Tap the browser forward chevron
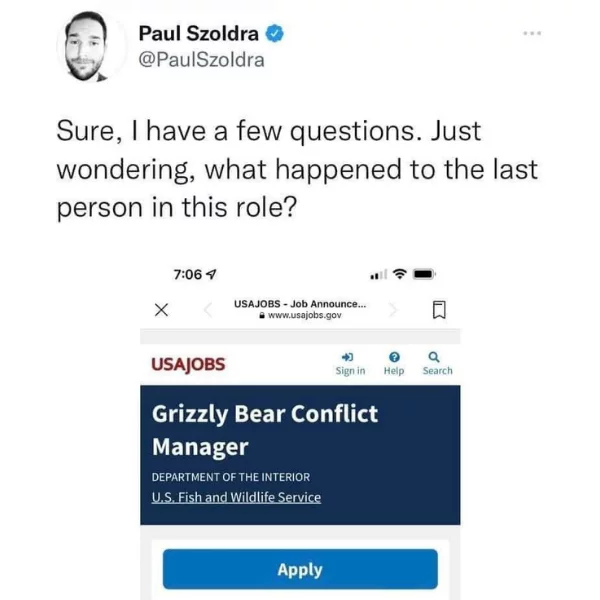The image size is (600, 600). (393, 310)
